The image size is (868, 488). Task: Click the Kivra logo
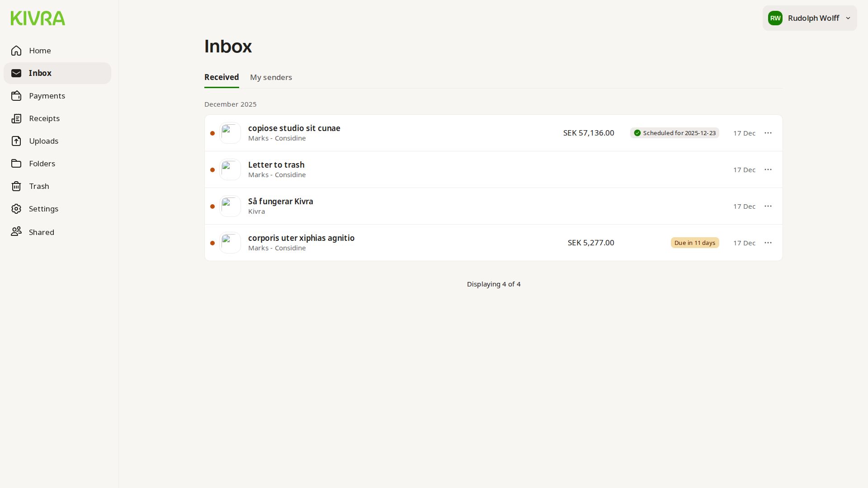(38, 18)
